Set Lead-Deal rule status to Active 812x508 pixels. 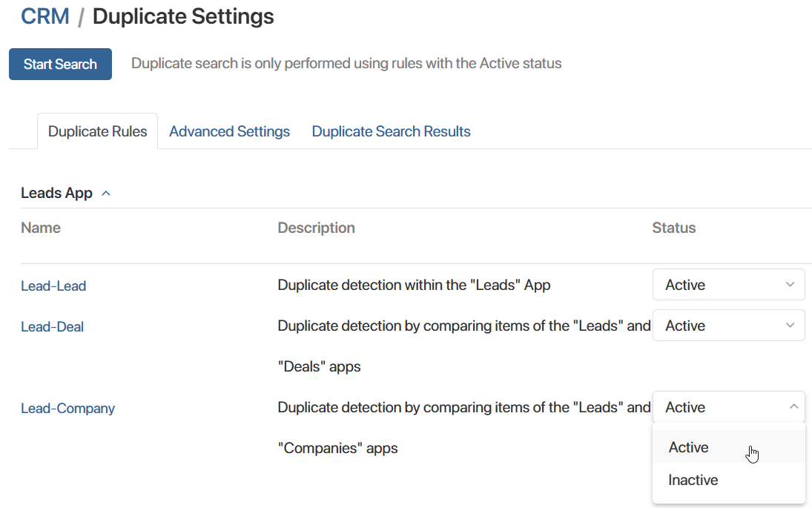coord(728,325)
